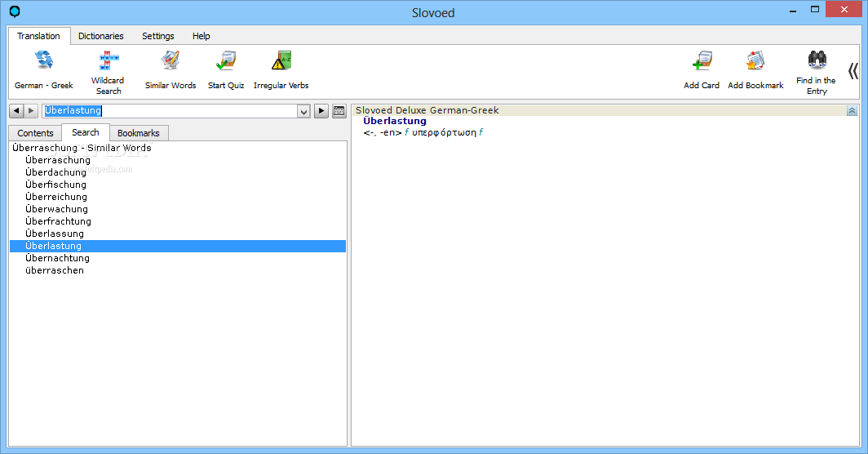Select 'Übernachtung' in the results list
The width and height of the screenshot is (868, 454).
click(57, 258)
